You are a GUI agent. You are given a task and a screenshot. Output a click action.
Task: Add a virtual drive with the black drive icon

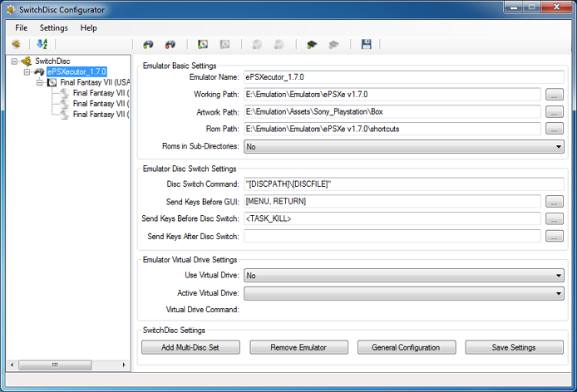point(312,45)
